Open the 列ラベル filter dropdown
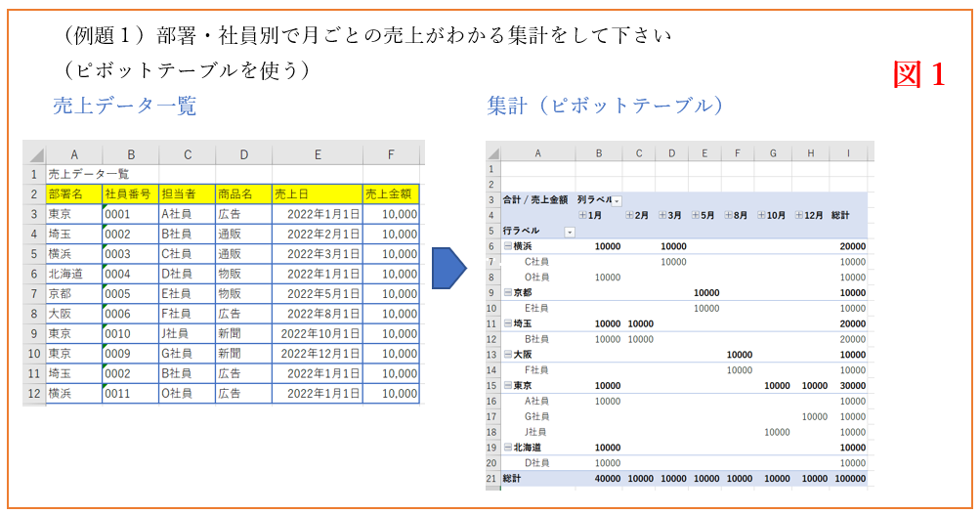The height and width of the screenshot is (514, 980). point(617,200)
